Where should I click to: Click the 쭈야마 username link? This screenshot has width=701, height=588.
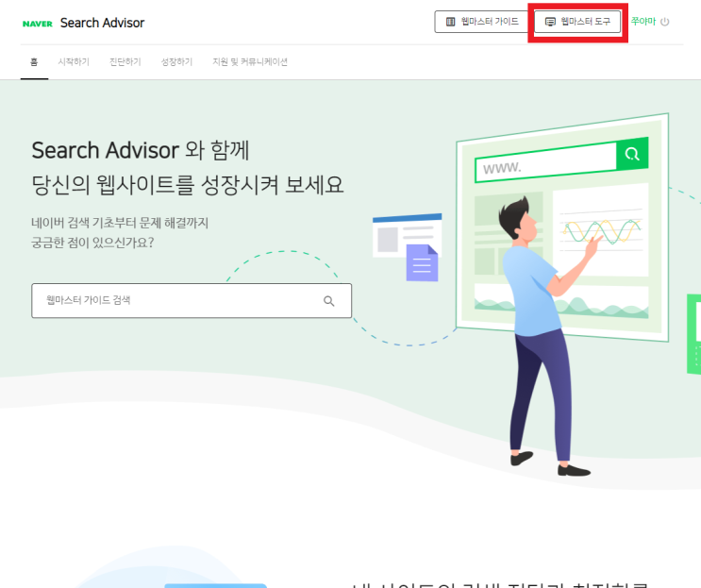click(x=643, y=22)
